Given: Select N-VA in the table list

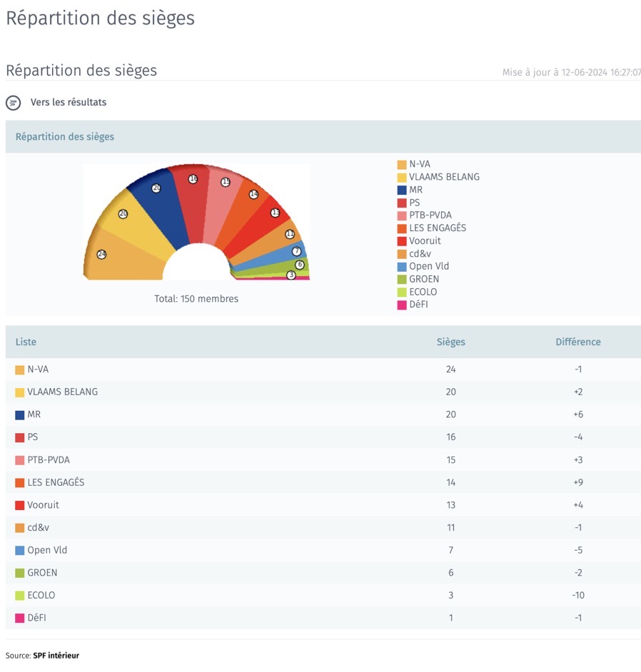Looking at the screenshot, I should tap(38, 370).
